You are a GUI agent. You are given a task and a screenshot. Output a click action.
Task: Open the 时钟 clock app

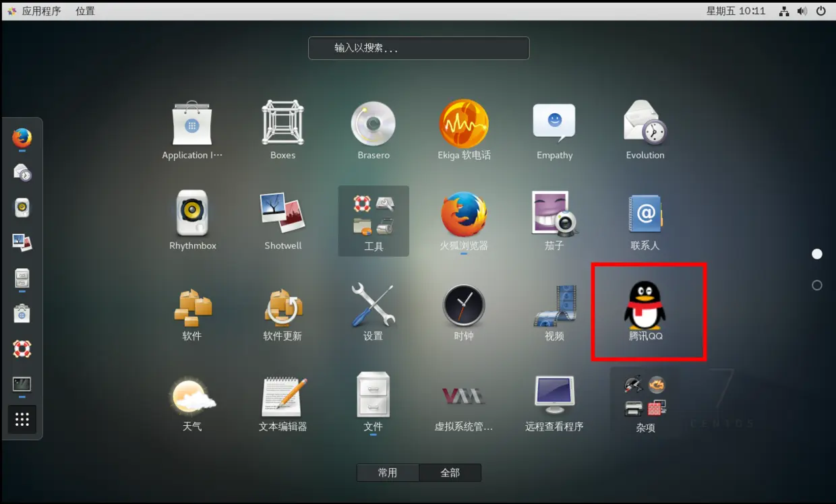tap(464, 311)
